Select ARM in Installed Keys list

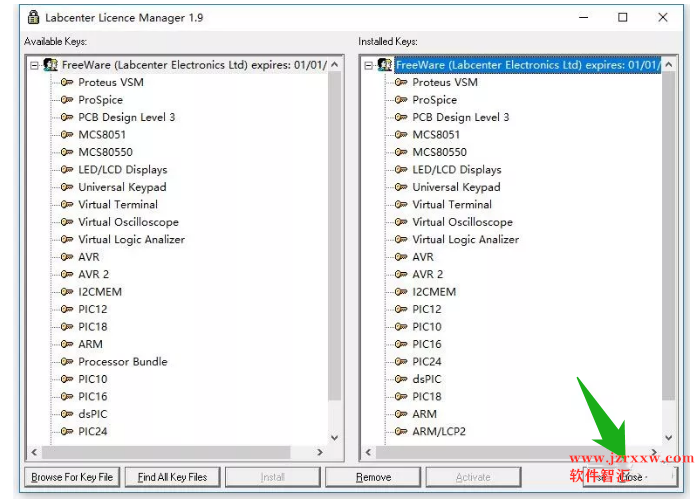425,414
